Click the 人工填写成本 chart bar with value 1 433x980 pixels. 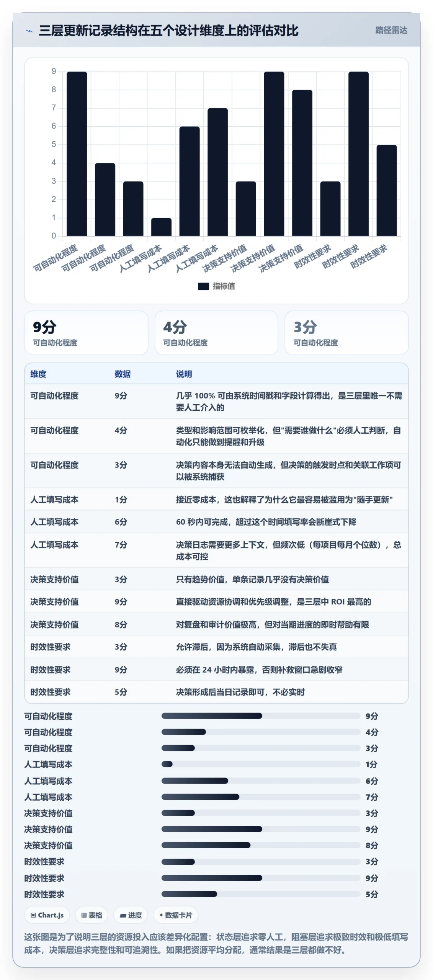click(161, 227)
